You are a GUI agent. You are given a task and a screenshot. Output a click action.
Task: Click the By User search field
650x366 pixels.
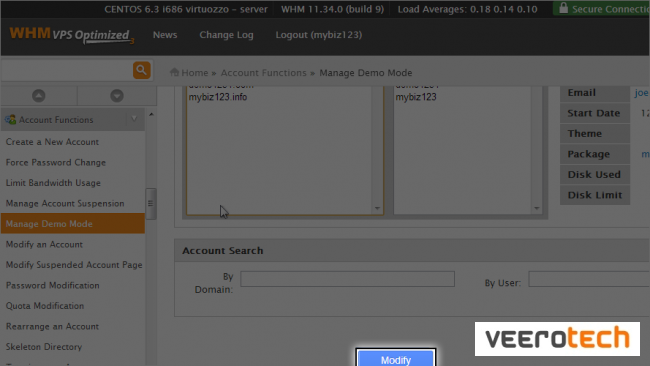coord(589,279)
